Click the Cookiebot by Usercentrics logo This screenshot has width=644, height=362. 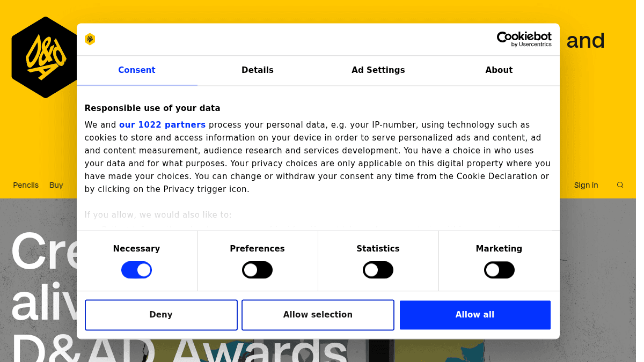pyautogui.click(x=524, y=39)
